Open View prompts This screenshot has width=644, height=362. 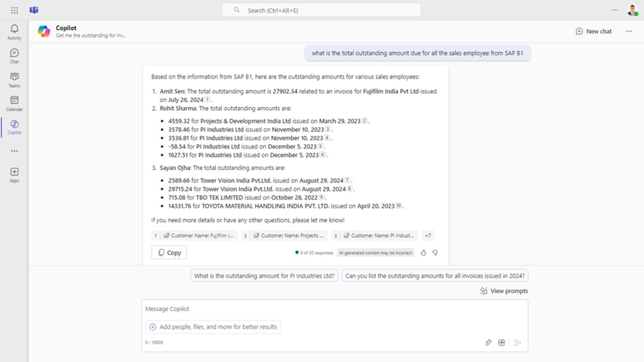tap(504, 291)
